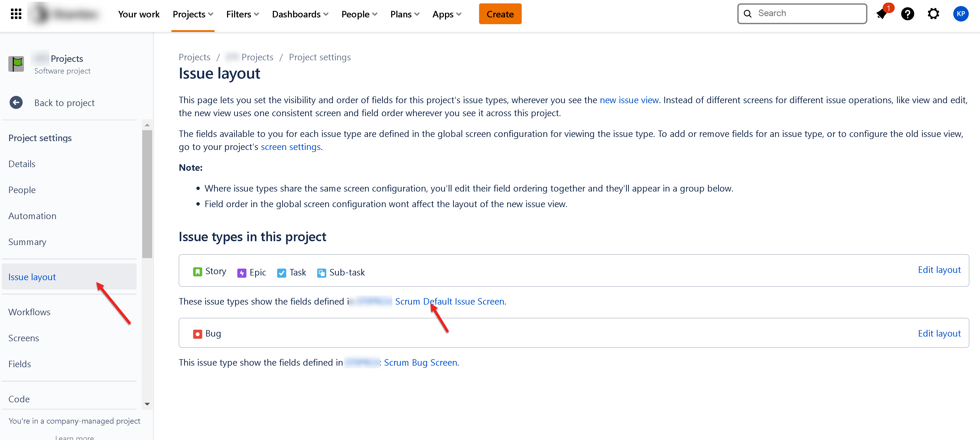This screenshot has height=440, width=980.
Task: Open Screens in the sidebar
Action: coord(24,338)
